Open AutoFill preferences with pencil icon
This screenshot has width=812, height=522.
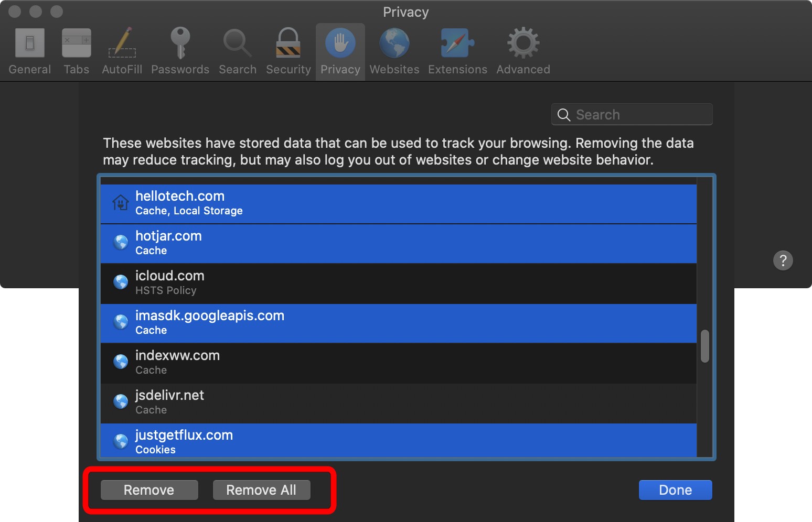[122, 51]
